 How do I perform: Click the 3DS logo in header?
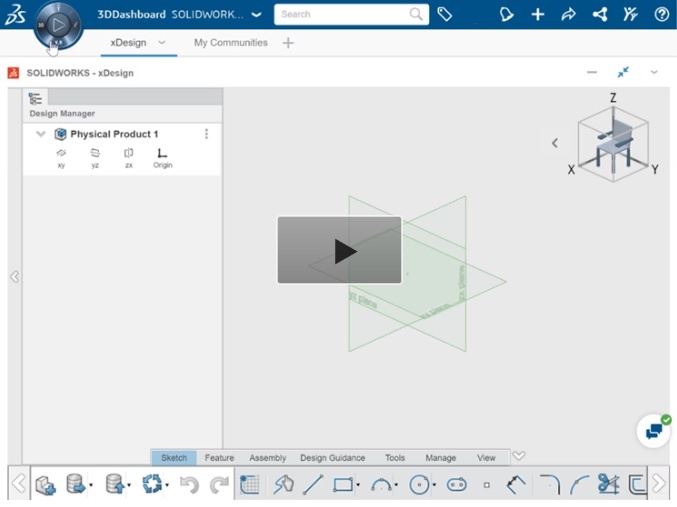pos(15,14)
